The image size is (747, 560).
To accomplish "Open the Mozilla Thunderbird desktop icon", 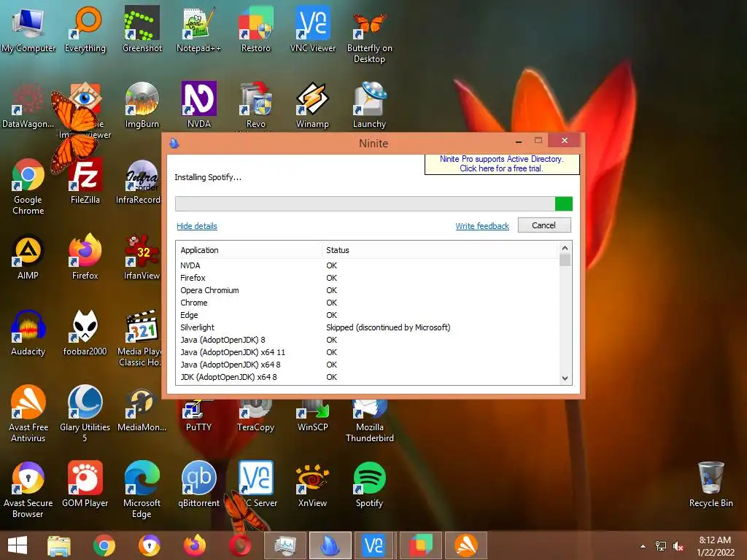I will (x=370, y=421).
